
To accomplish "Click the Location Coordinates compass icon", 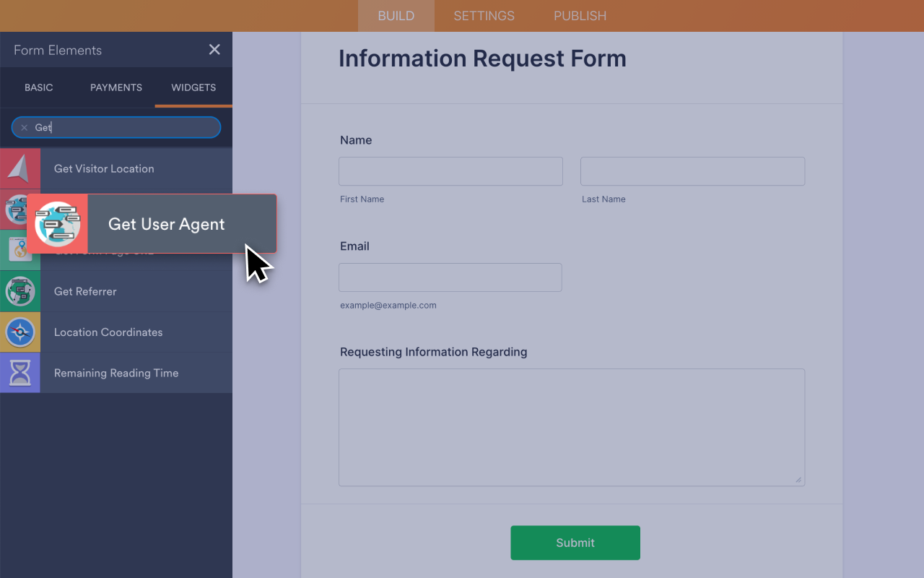I will coord(19,332).
